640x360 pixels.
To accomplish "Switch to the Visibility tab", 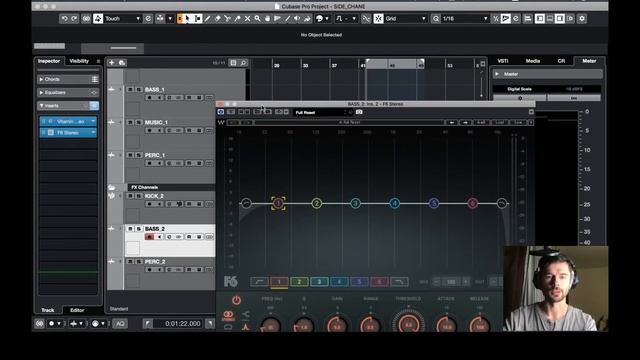I will click(79, 61).
